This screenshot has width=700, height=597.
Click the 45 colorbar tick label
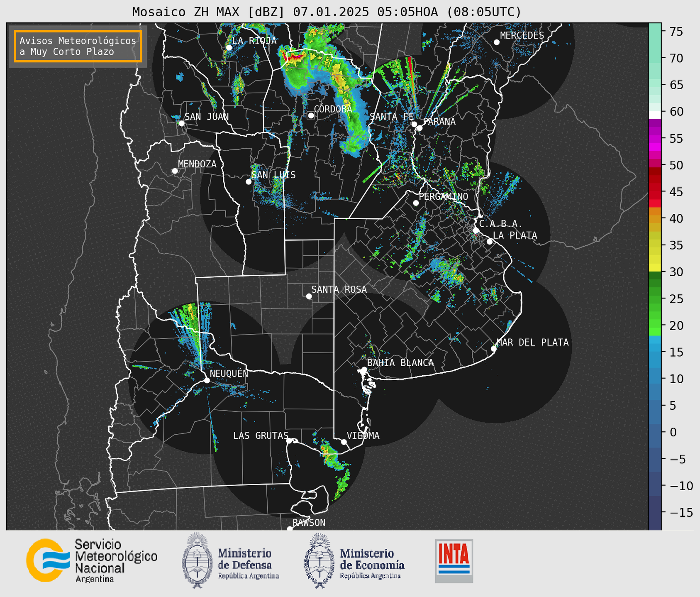[x=676, y=192]
